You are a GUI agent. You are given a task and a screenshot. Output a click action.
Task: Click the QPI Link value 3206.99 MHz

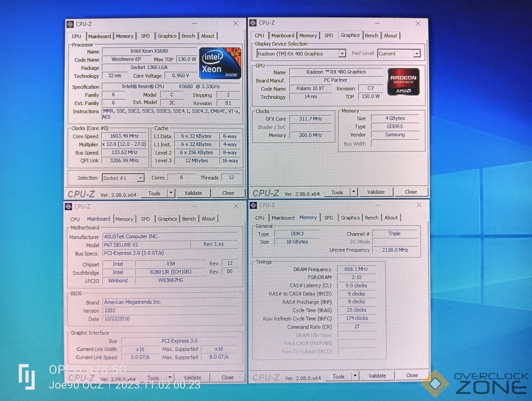point(124,160)
